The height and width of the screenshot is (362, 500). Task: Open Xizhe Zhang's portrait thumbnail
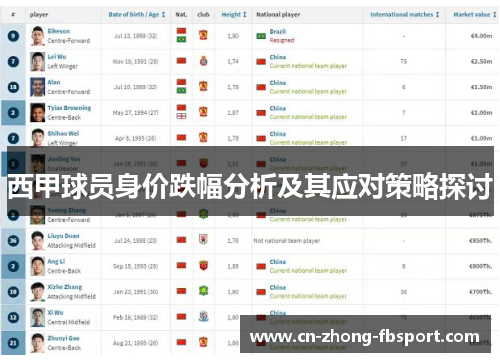pyautogui.click(x=37, y=292)
